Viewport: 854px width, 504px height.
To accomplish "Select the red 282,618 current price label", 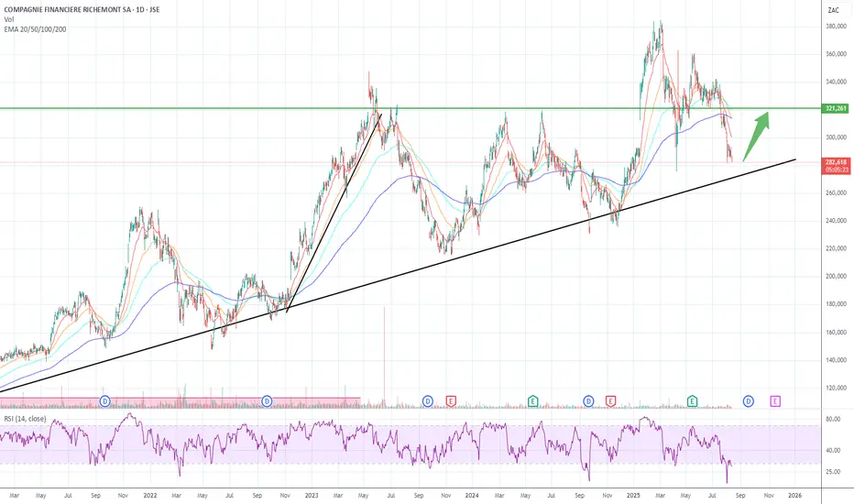I will (836, 162).
